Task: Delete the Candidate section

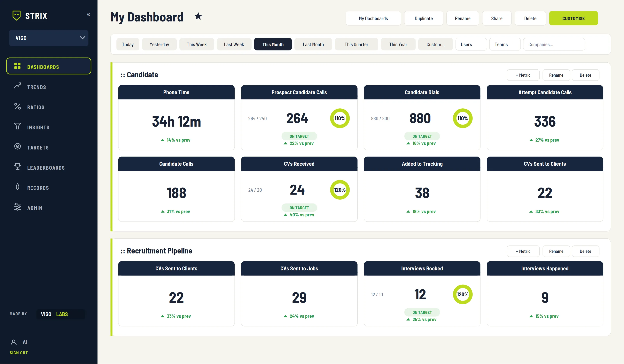Action: click(x=585, y=75)
